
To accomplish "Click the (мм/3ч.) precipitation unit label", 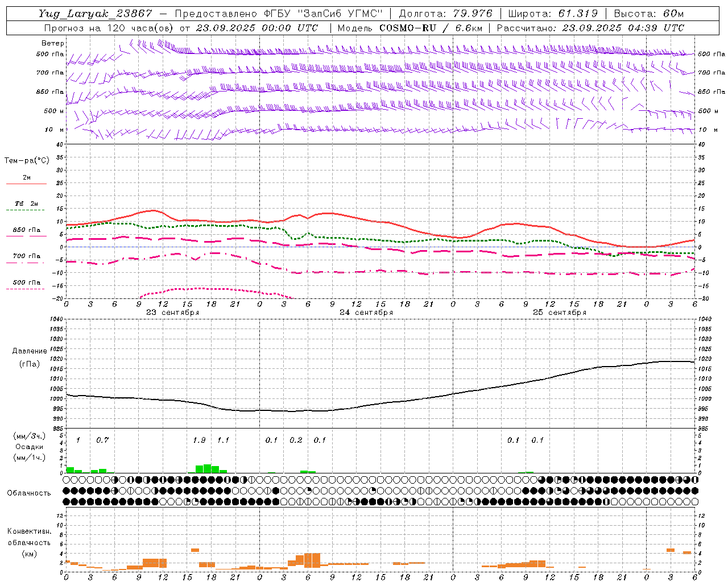I will (x=29, y=436).
